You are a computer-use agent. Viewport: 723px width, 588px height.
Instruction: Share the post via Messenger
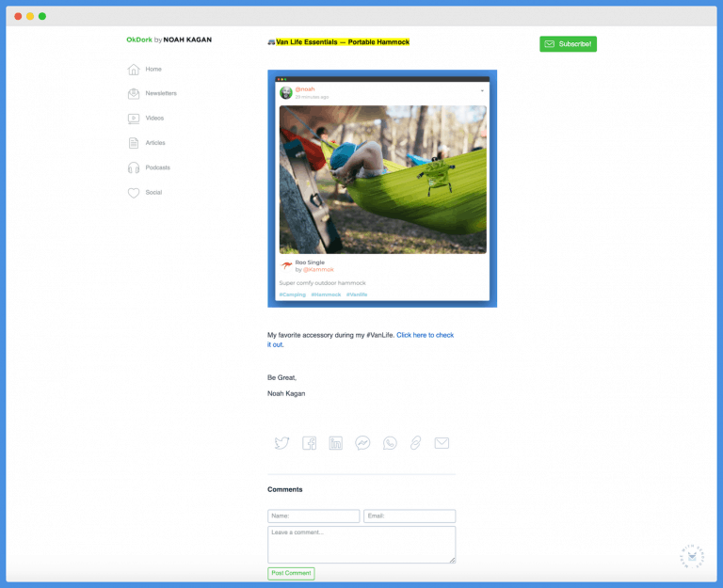coord(362,443)
